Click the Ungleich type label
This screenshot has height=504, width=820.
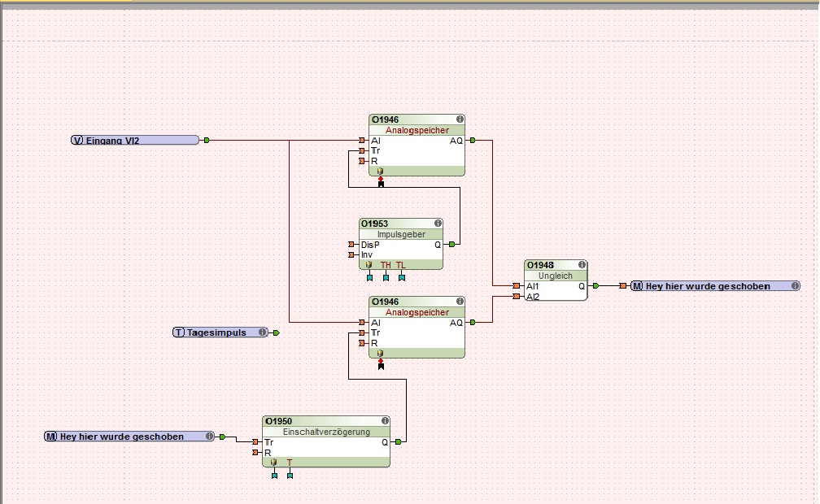click(x=556, y=276)
